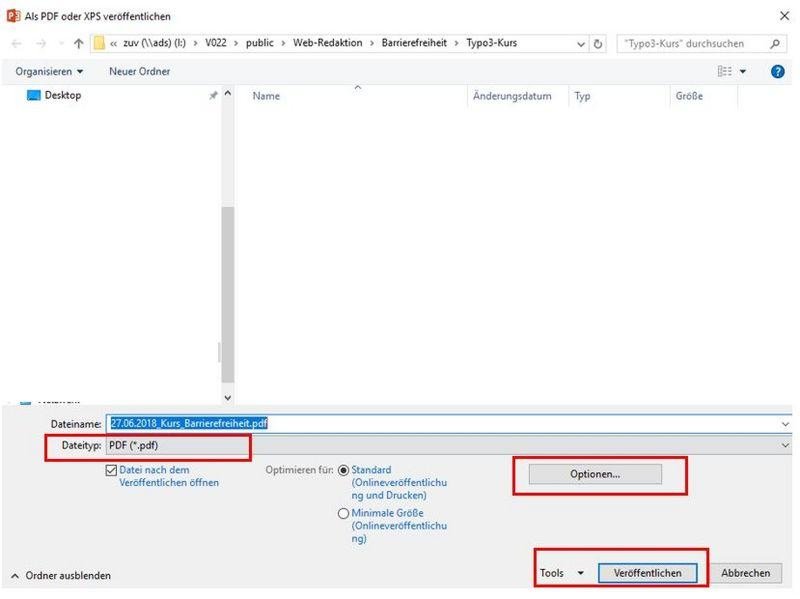
Task: Navigate to Web-Redaktion breadcrumb
Action: pyautogui.click(x=328, y=43)
